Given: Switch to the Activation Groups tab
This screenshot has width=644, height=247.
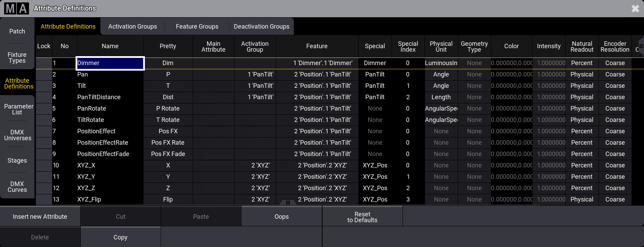Looking at the screenshot, I should (132, 27).
